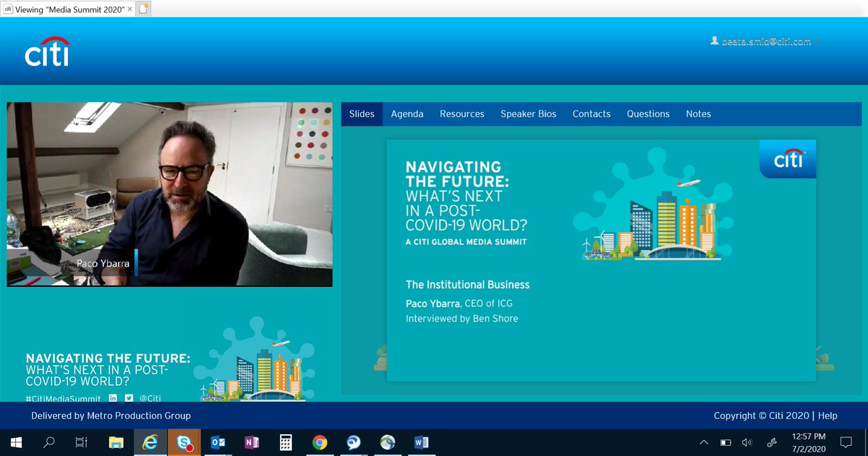868x456 pixels.
Task: Open the clock showing 12:57 PM
Action: [x=808, y=442]
